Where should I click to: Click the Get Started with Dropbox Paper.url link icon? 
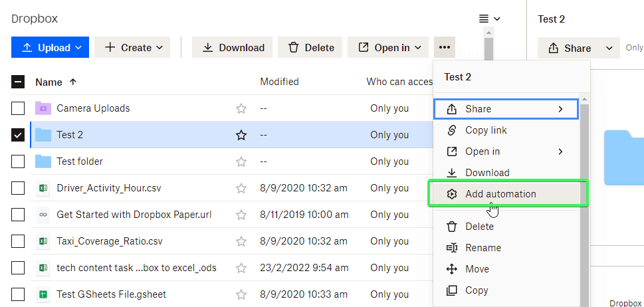coord(43,215)
